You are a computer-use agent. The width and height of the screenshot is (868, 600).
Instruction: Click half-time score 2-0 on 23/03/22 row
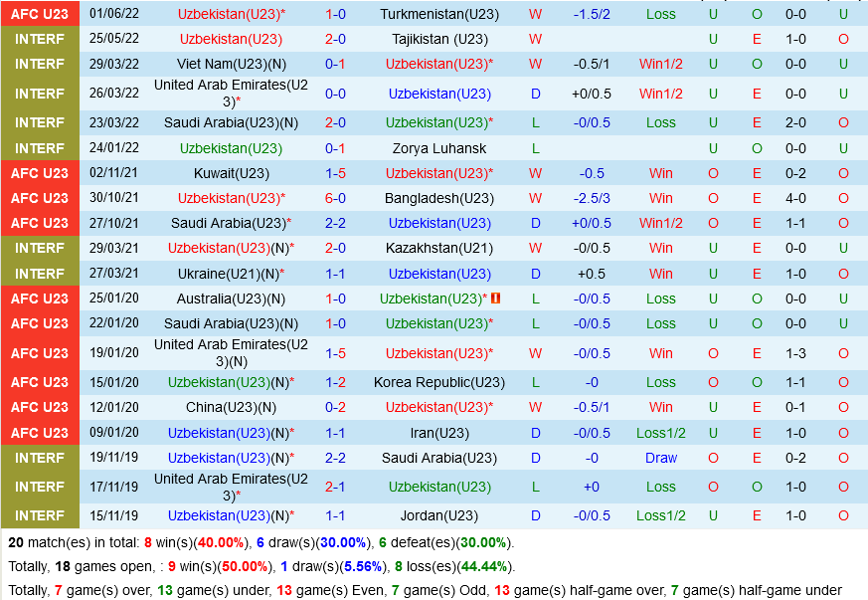[795, 122]
